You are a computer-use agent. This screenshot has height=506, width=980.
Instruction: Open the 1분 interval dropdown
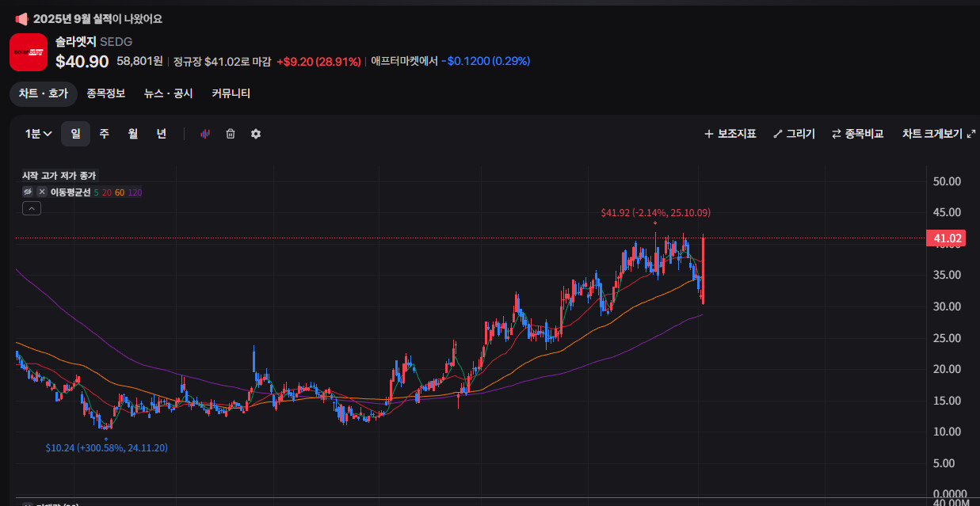tap(39, 134)
